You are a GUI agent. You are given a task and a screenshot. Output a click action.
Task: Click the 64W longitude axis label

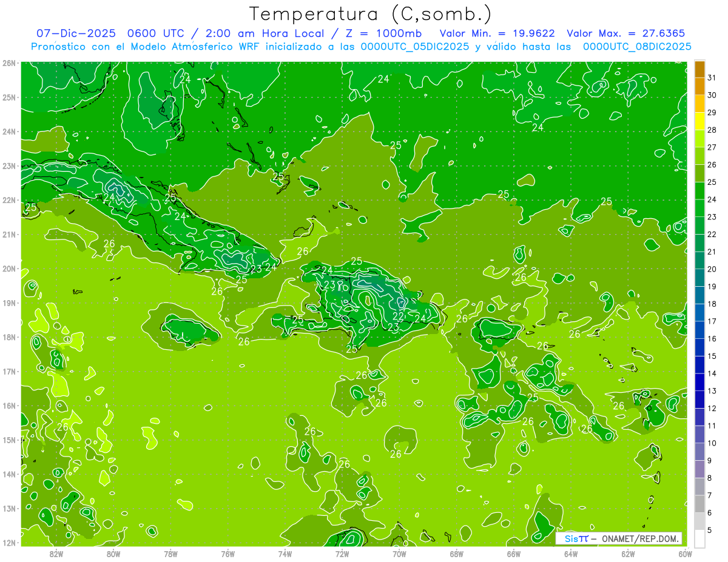[x=571, y=554]
